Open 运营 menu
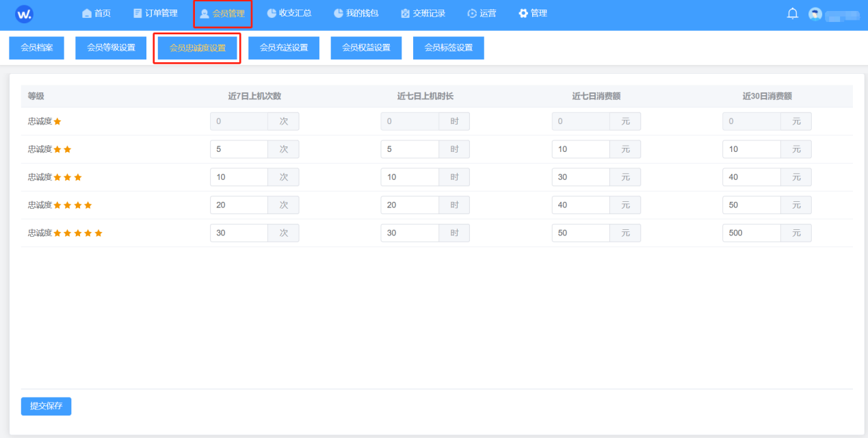Image resolution: width=868 pixels, height=438 pixels. click(482, 13)
